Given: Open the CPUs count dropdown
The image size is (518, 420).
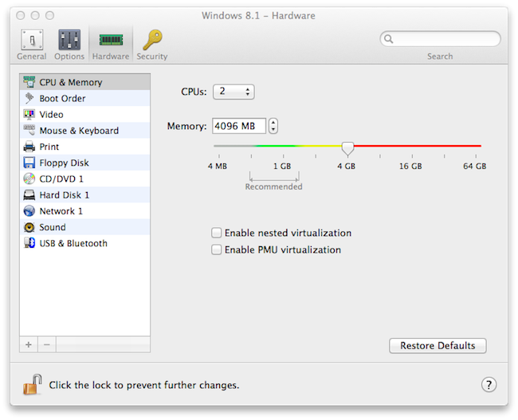Looking at the screenshot, I should click(233, 92).
